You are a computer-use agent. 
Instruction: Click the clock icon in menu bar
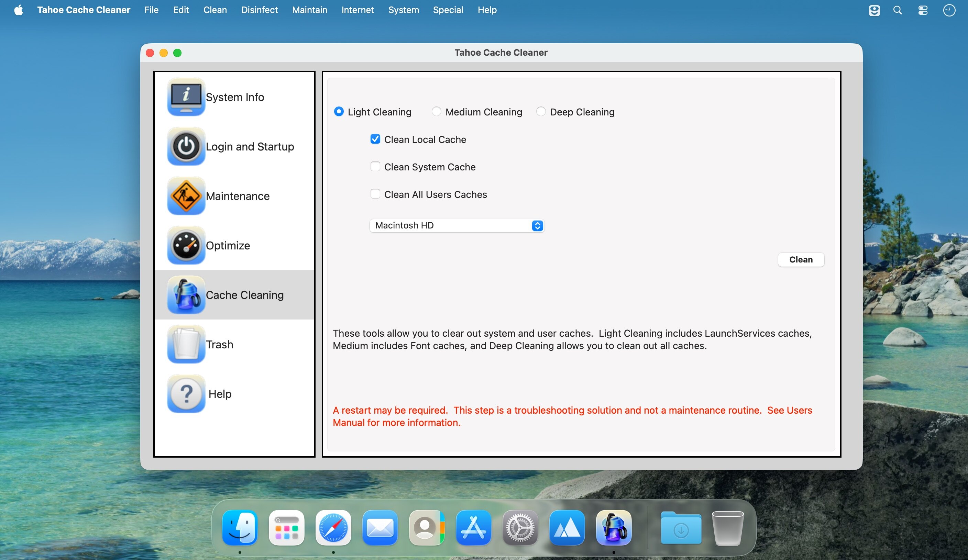pos(949,10)
